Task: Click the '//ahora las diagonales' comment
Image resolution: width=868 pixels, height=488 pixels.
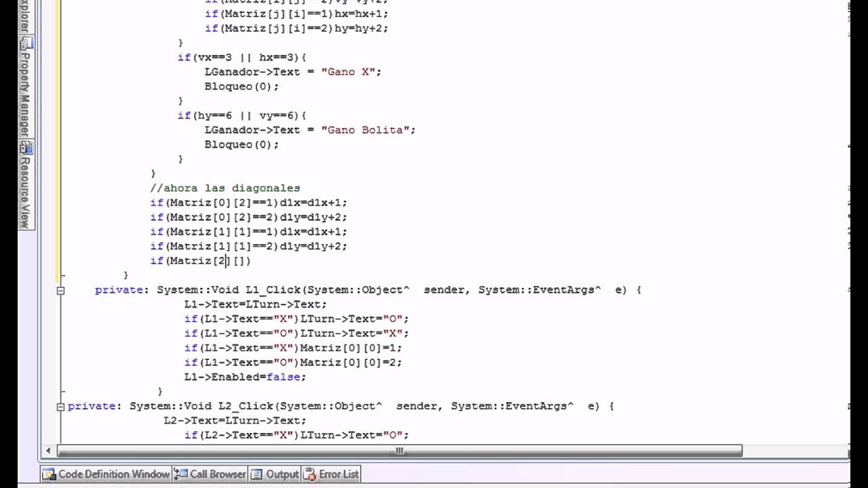Action: [225, 188]
